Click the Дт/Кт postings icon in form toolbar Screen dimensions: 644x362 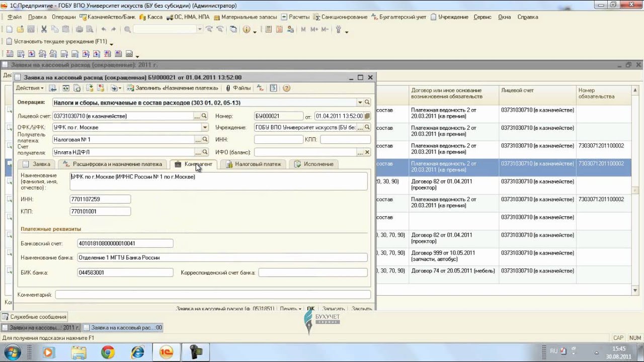pos(260,88)
